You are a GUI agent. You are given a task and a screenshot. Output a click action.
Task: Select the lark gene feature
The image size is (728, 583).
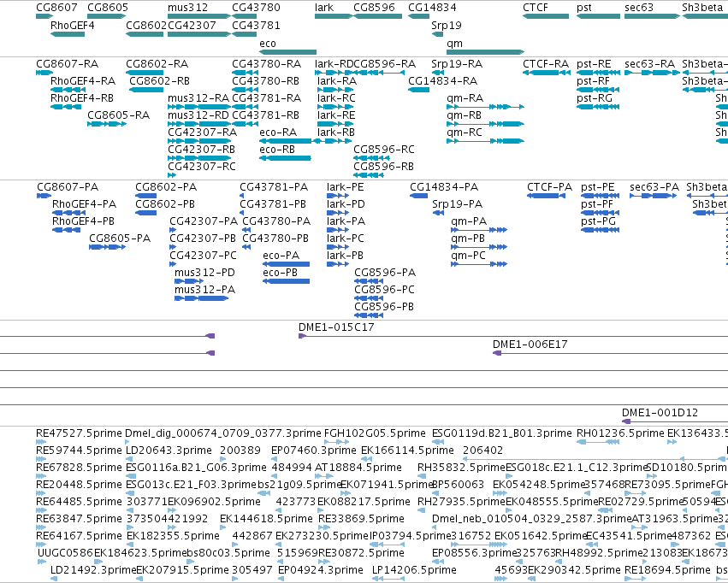click(x=334, y=16)
